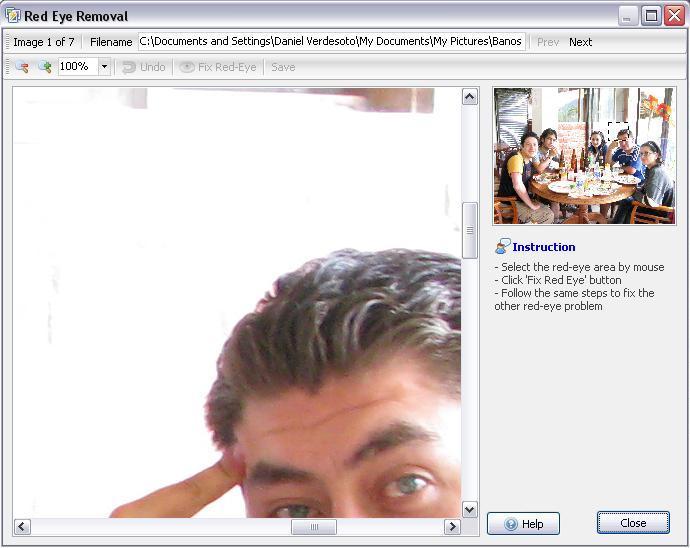Click the dashed selection box in thumbnail
Screen dimensions: 690x548
618,132
